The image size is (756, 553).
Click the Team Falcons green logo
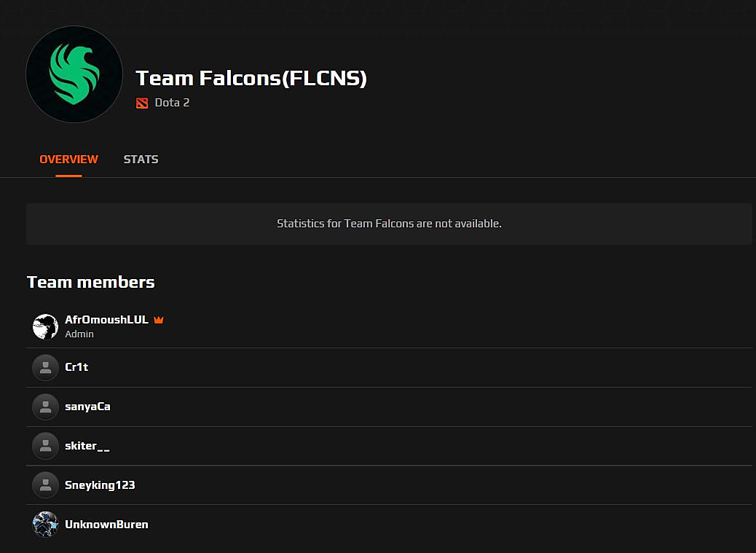point(74,74)
